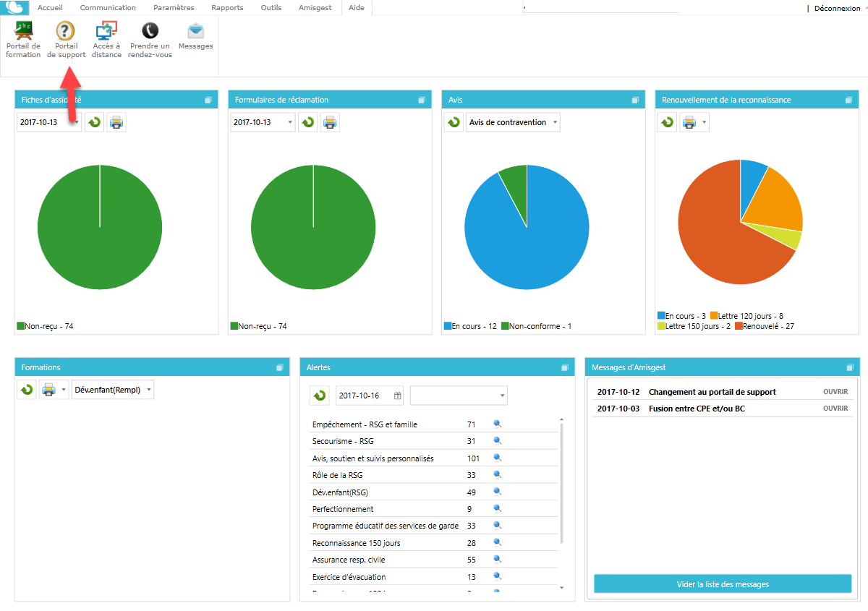Click down arrow of Alertes scrollbar

pos(562,589)
